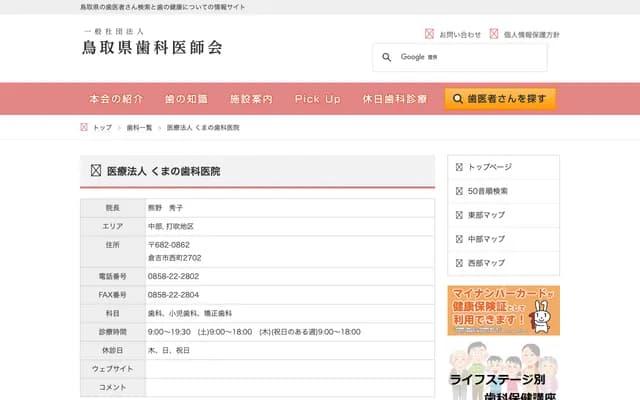The height and width of the screenshot is (400, 640).
Task: Click the icon next to 西部マップ
Action: click(x=459, y=263)
